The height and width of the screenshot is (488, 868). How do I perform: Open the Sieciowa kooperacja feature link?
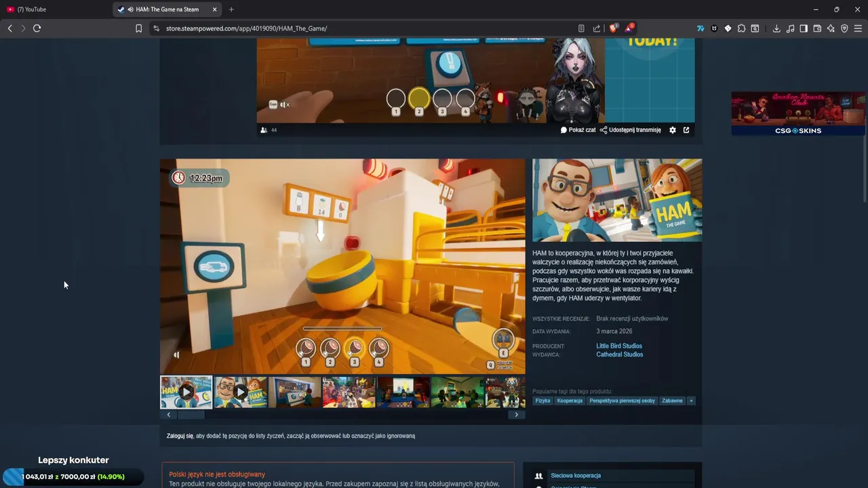pyautogui.click(x=576, y=476)
